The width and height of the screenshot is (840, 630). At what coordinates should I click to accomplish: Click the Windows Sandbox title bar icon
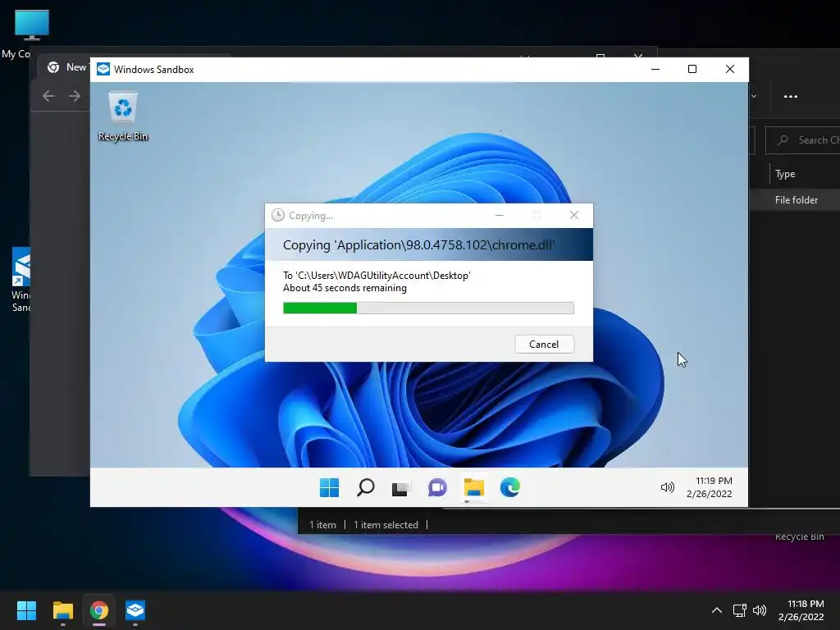pyautogui.click(x=103, y=69)
